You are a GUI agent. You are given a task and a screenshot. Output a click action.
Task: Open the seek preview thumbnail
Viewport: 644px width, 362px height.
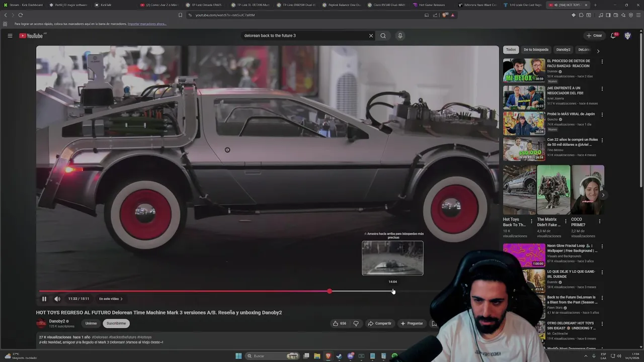392,258
